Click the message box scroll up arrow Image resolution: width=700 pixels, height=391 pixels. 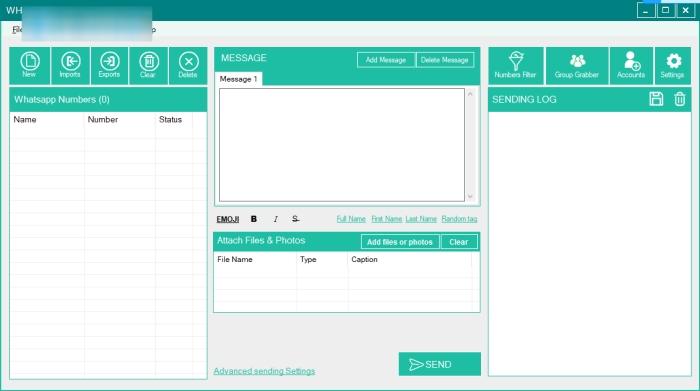click(470, 94)
